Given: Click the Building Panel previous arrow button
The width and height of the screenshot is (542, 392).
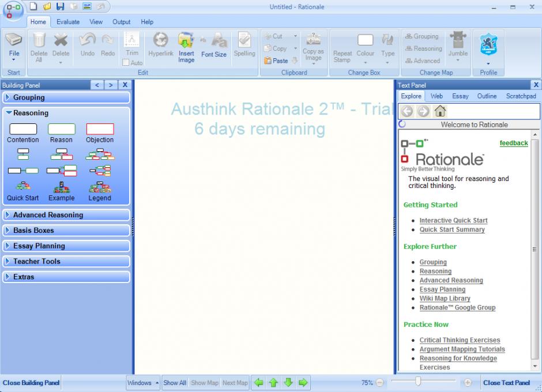Looking at the screenshot, I should tap(97, 85).
